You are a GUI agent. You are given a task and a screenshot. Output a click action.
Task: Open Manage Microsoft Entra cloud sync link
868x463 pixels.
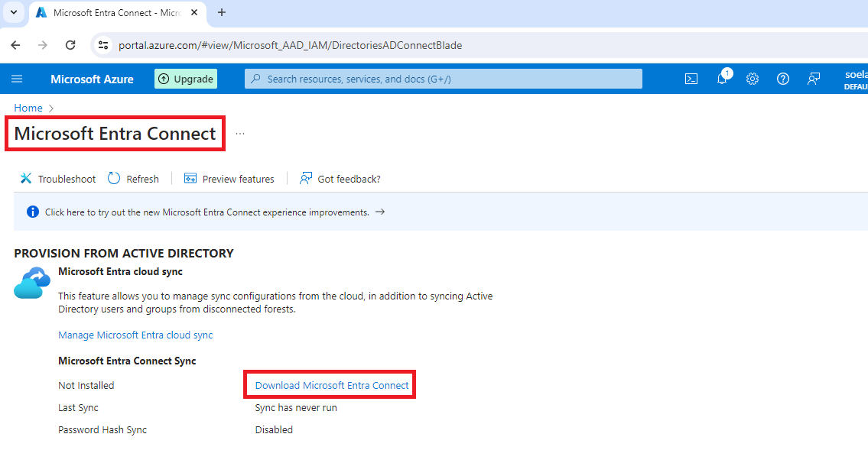[135, 335]
